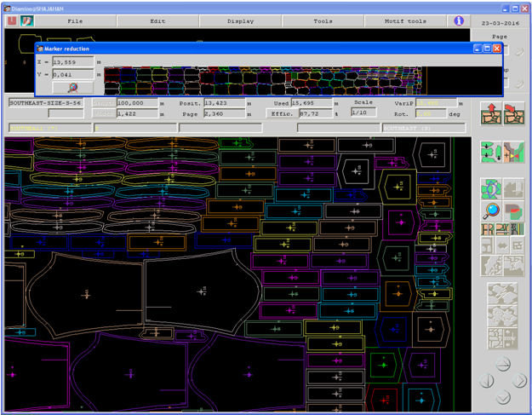Screen dimensions: 532x415
Task: Click the Y coordinate field in Marker reduction
Action: point(72,74)
